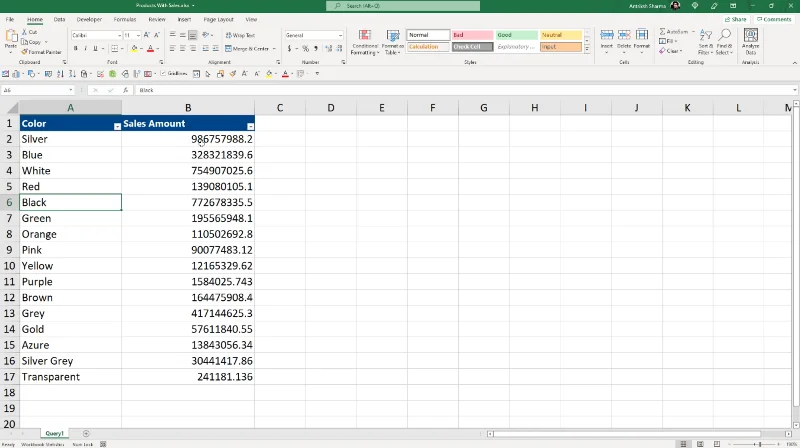Expand the Name Box dropdown arrow
The width and height of the screenshot is (800, 448).
click(70, 90)
